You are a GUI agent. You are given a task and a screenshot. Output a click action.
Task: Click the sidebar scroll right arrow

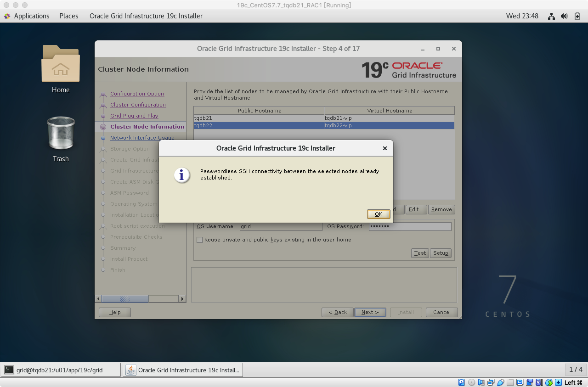(x=182, y=299)
